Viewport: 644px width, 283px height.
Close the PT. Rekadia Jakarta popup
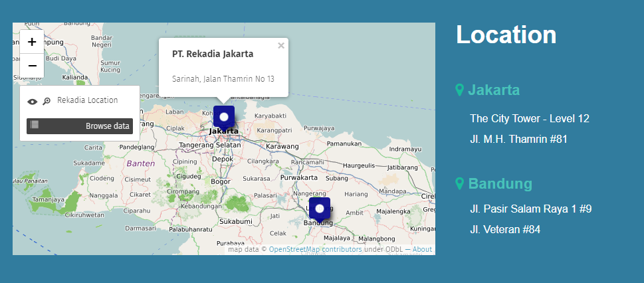pyautogui.click(x=281, y=46)
